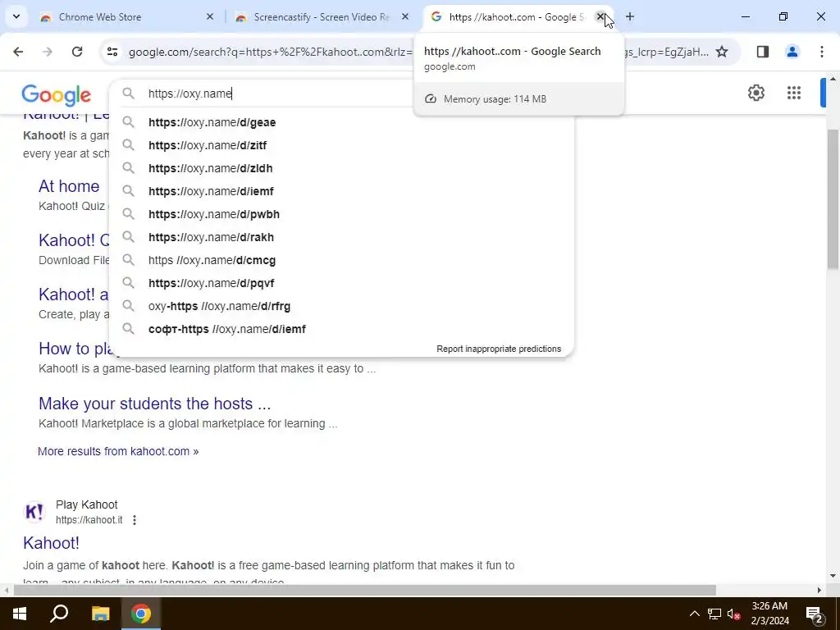Reload the current page

coord(77,52)
